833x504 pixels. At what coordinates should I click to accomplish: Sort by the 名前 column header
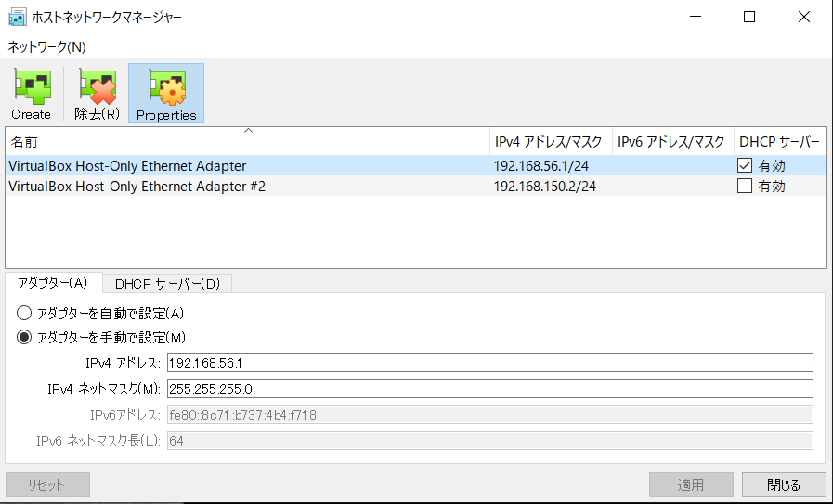click(248, 142)
